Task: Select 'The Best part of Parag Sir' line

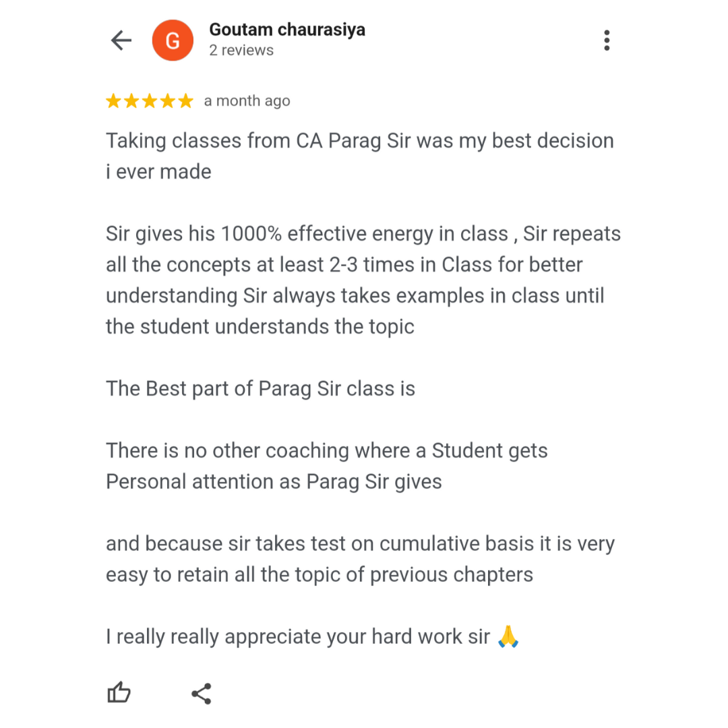Action: (260, 389)
